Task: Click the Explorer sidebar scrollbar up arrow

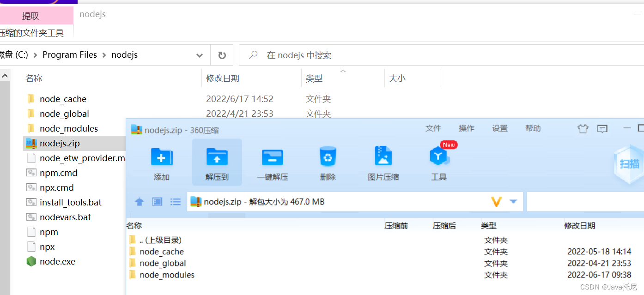Action: 5,75
